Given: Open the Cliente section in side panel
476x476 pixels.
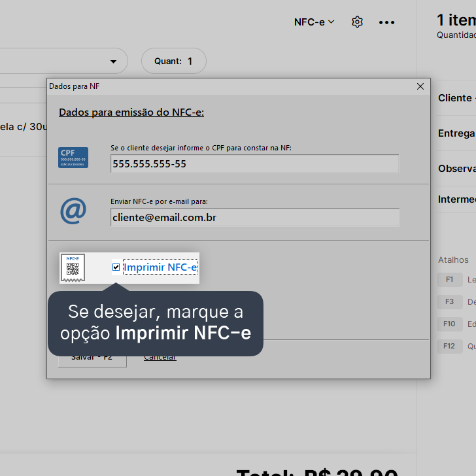Looking at the screenshot, I should tap(456, 98).
